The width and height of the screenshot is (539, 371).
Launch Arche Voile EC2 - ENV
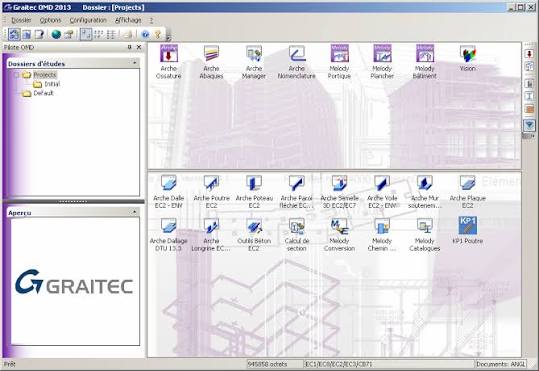click(382, 192)
